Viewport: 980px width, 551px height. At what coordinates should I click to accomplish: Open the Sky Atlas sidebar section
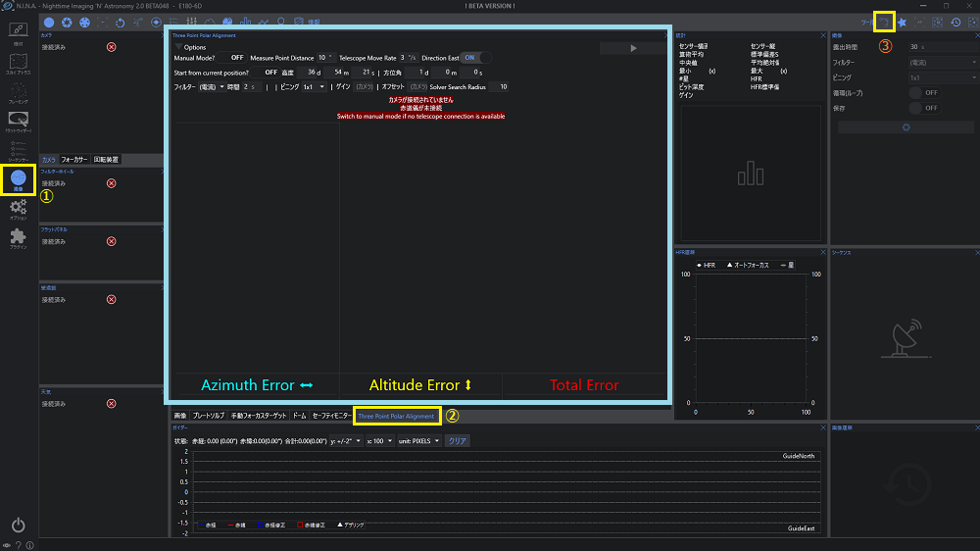tap(18, 64)
